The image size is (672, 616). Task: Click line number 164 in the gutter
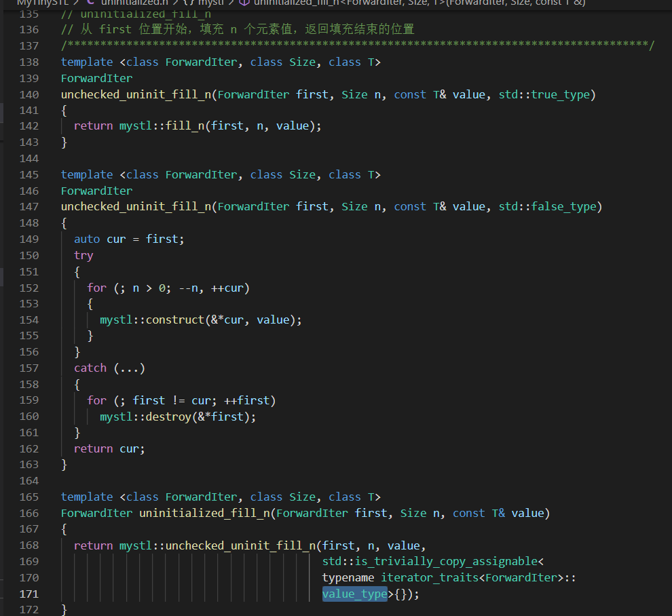coord(29,480)
